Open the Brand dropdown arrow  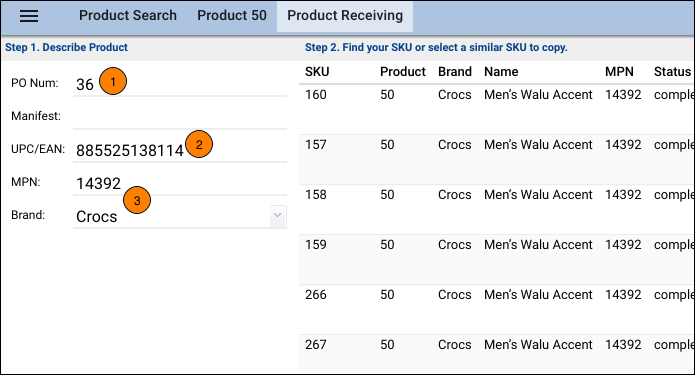(x=278, y=216)
